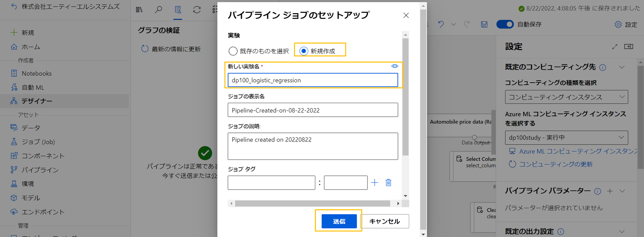Delete the job tag with the trash icon

pyautogui.click(x=388, y=183)
